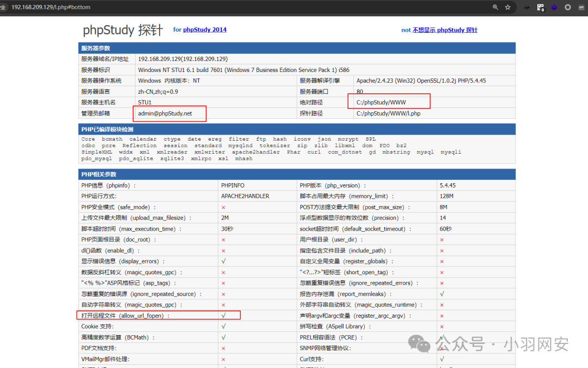Image resolution: width=588 pixels, height=368 pixels.
Task: Click the mbstring module name
Action: click(396, 152)
